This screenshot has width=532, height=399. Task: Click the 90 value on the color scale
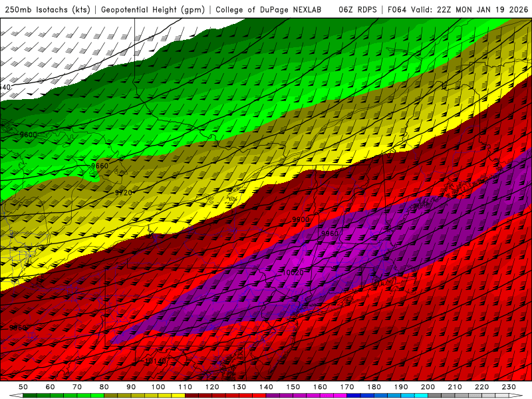pos(131,387)
